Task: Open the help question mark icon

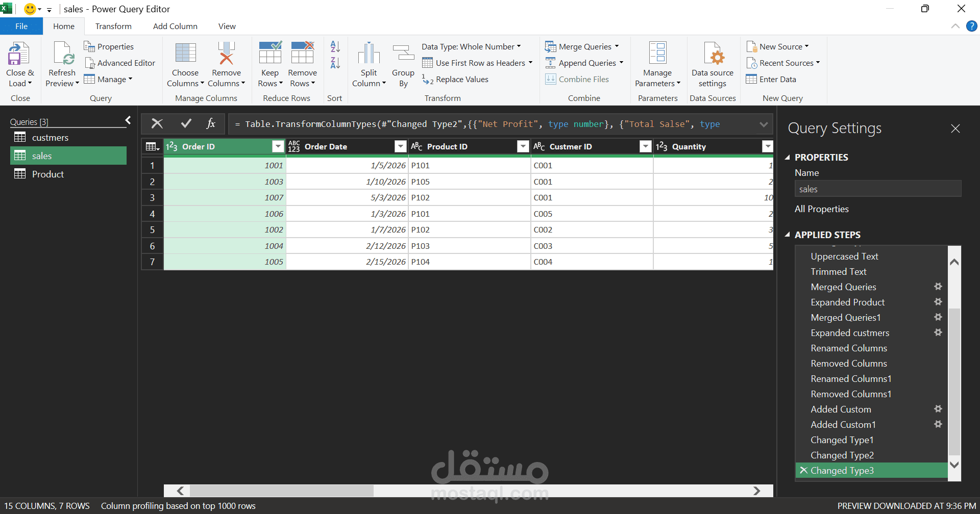Action: coord(971,26)
